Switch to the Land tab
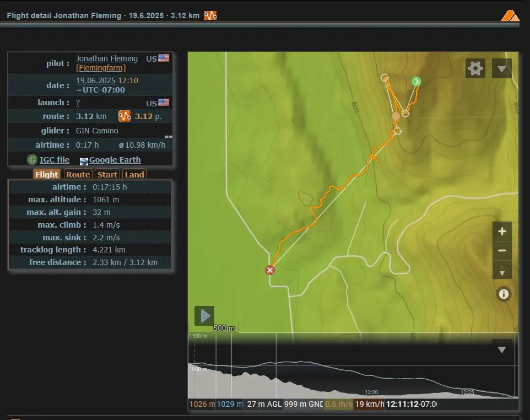 pos(134,174)
